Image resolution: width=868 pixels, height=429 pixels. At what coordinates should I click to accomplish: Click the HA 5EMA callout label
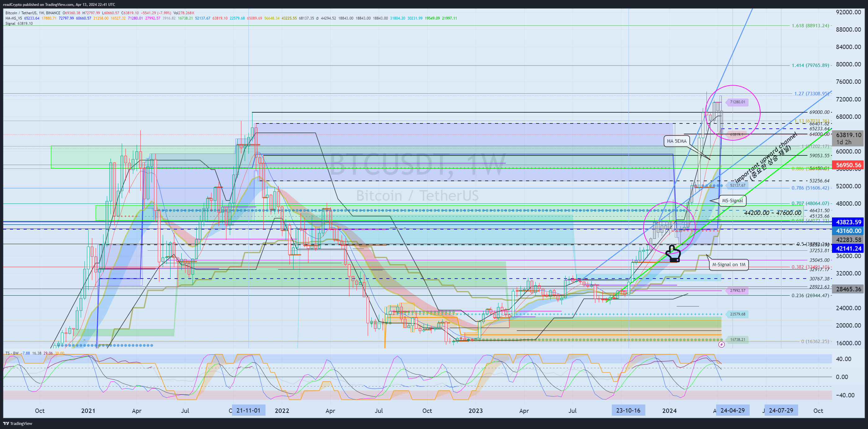pos(677,141)
